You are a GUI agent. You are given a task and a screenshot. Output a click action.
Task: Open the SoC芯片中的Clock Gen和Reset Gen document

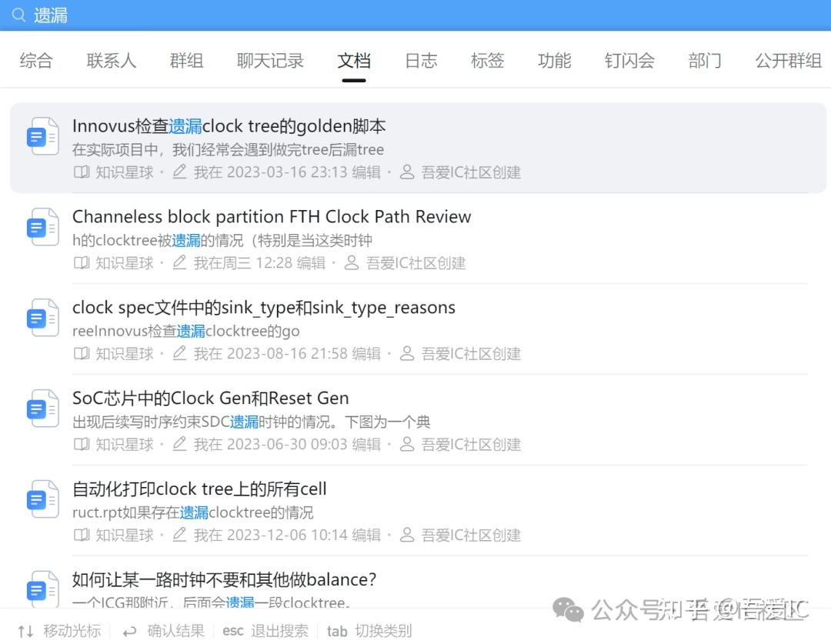(210, 398)
